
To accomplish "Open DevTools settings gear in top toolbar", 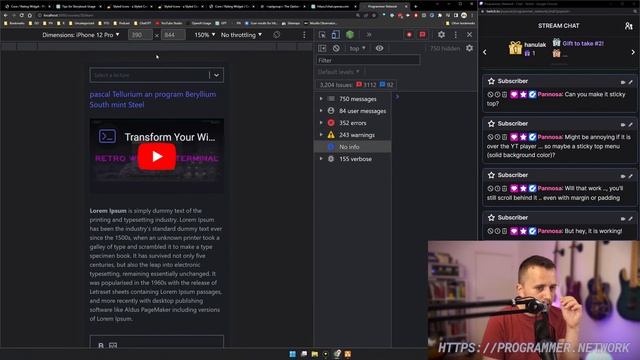I will click(x=441, y=35).
